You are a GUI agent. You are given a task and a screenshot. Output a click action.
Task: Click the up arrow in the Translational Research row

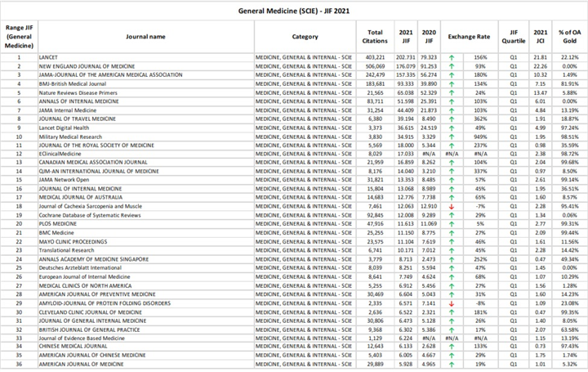(452, 251)
